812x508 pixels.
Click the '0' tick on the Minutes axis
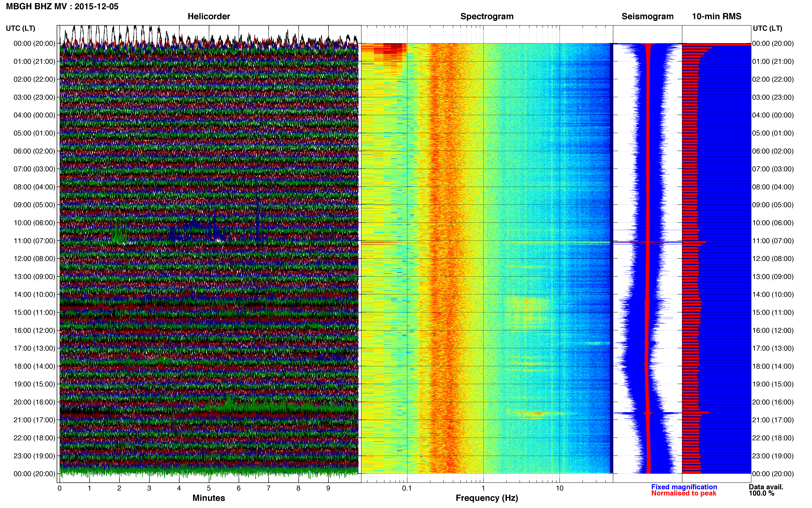point(59,488)
